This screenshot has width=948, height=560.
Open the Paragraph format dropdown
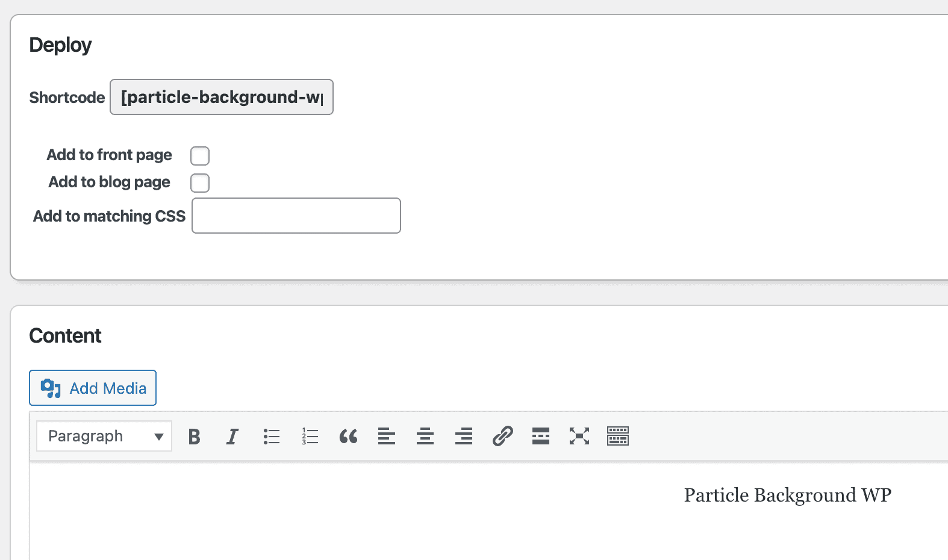[104, 436]
